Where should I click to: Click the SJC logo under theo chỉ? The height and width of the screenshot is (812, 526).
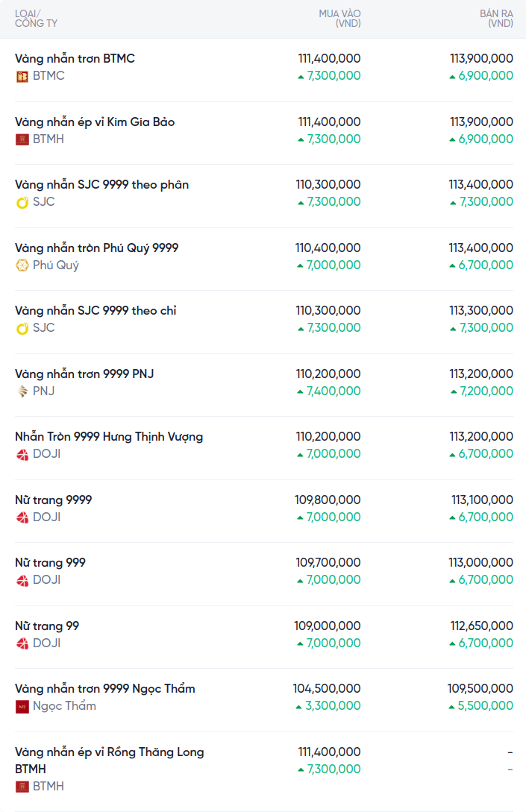(x=22, y=328)
